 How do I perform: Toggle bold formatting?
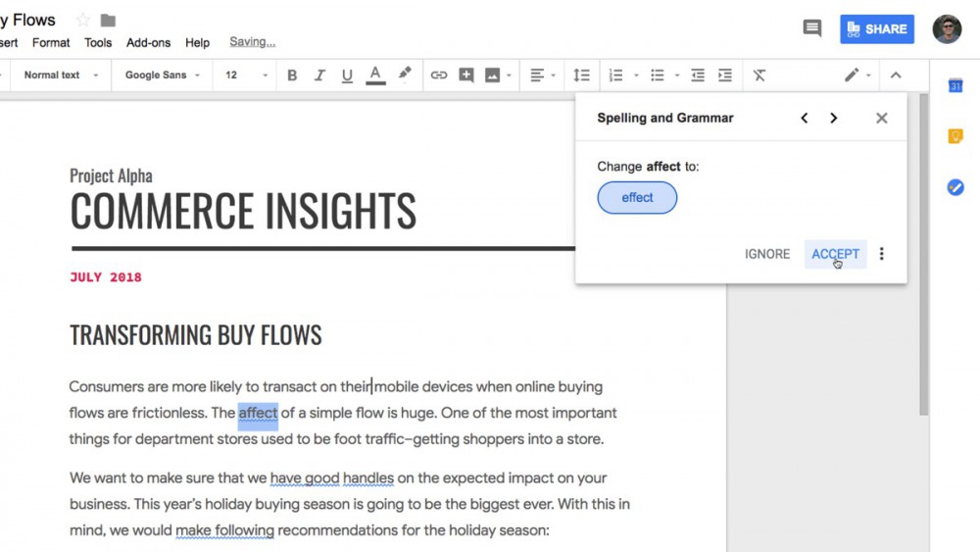pos(292,75)
